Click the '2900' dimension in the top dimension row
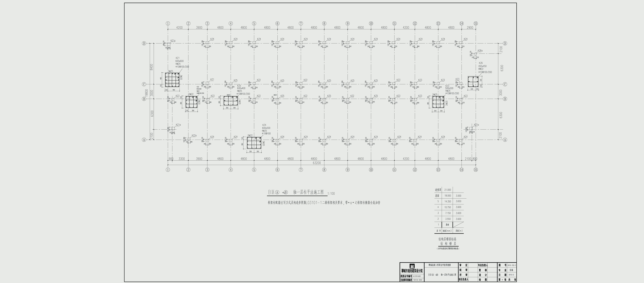644x283 pixels. pyautogui.click(x=470, y=28)
